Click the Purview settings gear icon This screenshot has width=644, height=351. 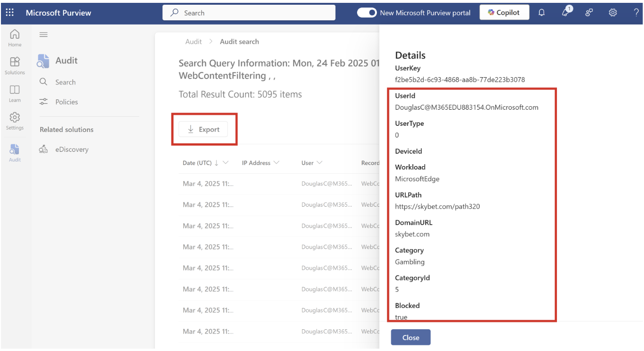613,12
